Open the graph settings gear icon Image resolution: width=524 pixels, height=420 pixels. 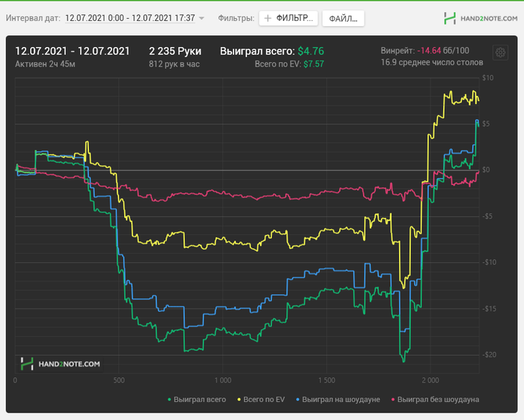[500, 53]
